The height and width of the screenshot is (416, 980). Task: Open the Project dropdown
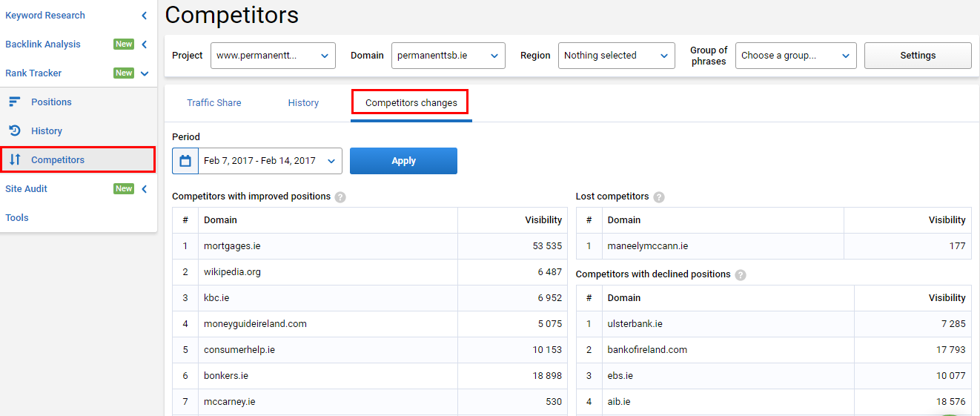(x=273, y=56)
